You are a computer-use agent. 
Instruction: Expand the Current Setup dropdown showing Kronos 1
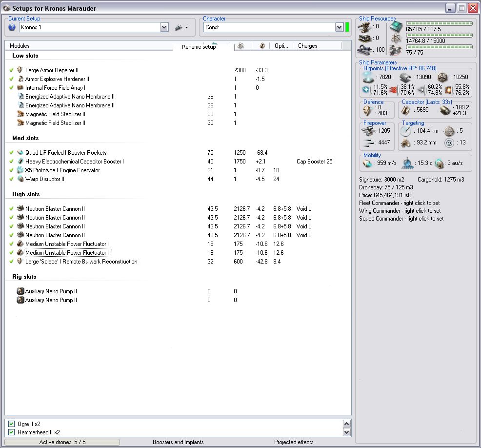(164, 28)
